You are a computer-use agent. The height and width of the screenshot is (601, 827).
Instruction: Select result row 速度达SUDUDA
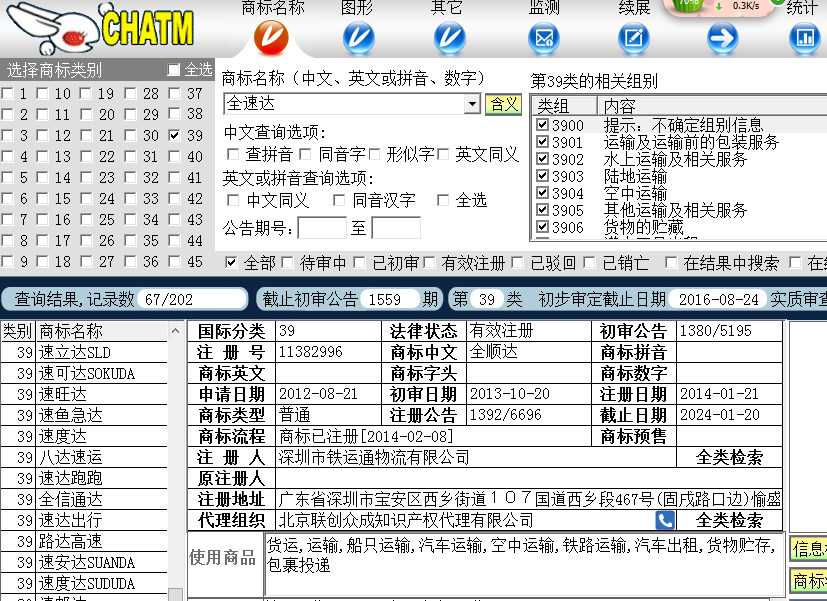tap(84, 584)
